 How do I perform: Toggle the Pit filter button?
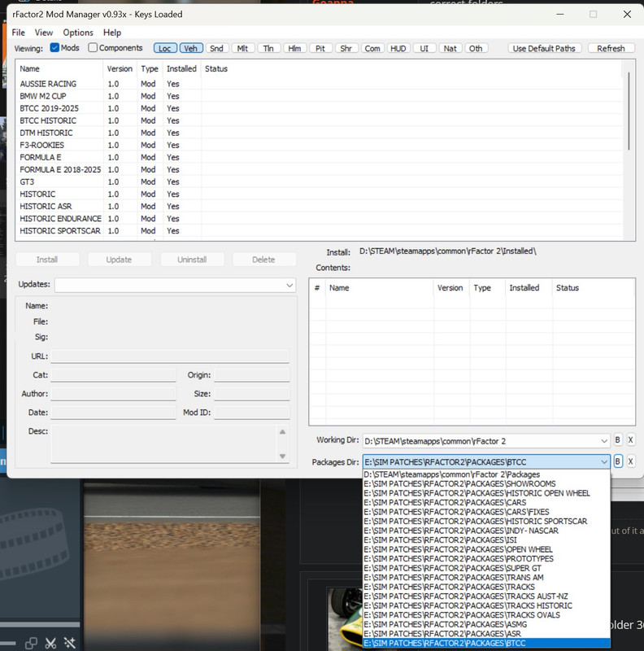pyautogui.click(x=320, y=48)
